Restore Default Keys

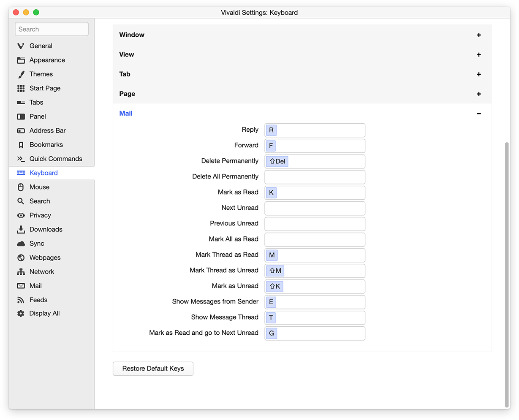pos(153,369)
